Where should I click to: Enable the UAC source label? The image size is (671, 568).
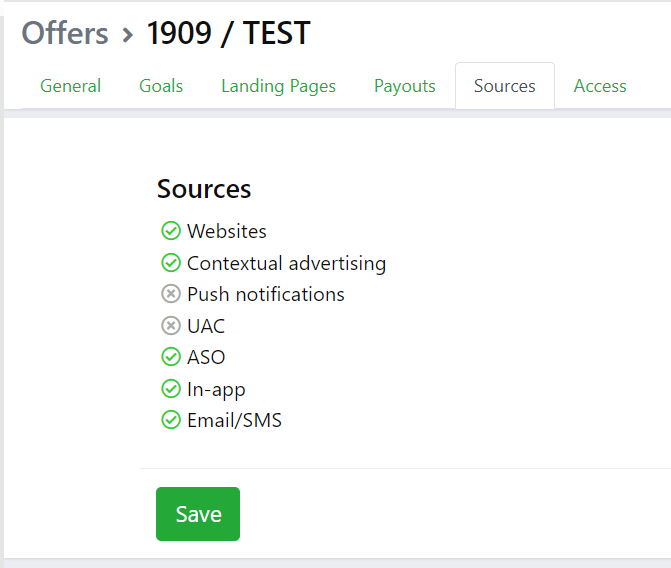pos(206,326)
